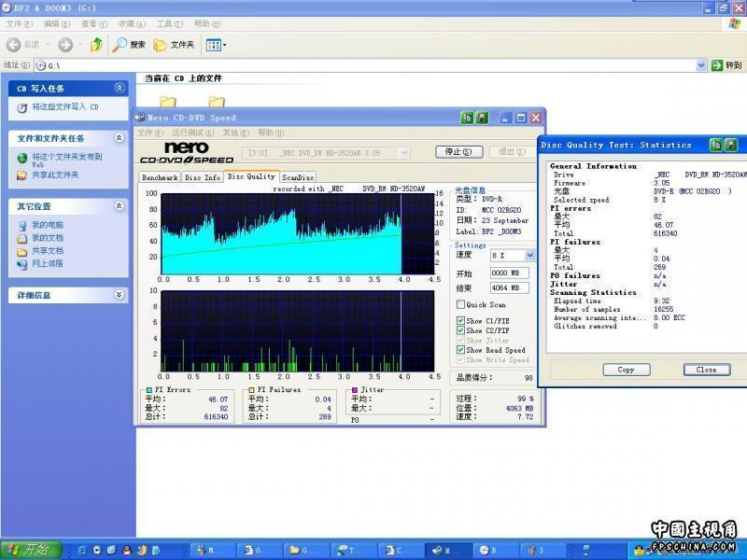The width and height of the screenshot is (747, 560).
Task: Open 我的电脑 from other places
Action: (48, 225)
